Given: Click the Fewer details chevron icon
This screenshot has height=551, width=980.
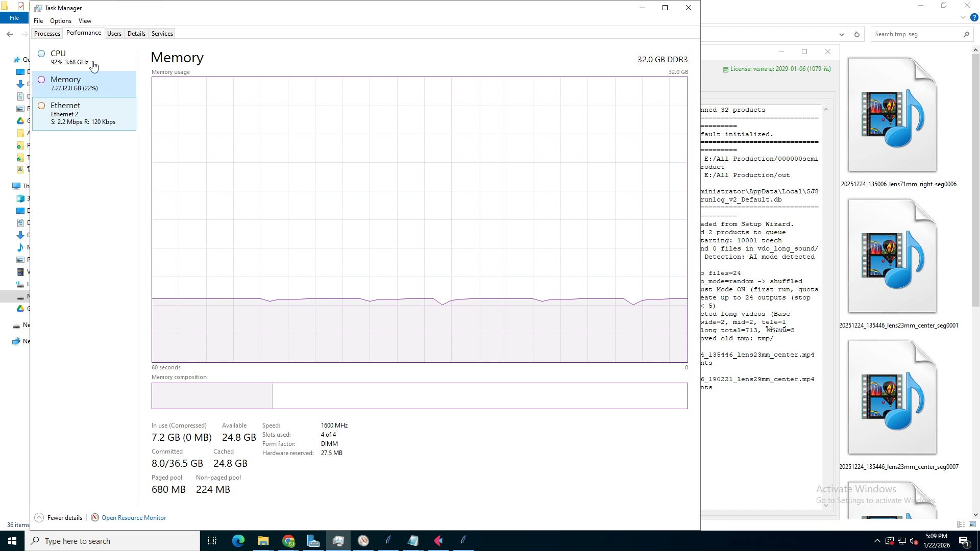Looking at the screenshot, I should (x=39, y=518).
